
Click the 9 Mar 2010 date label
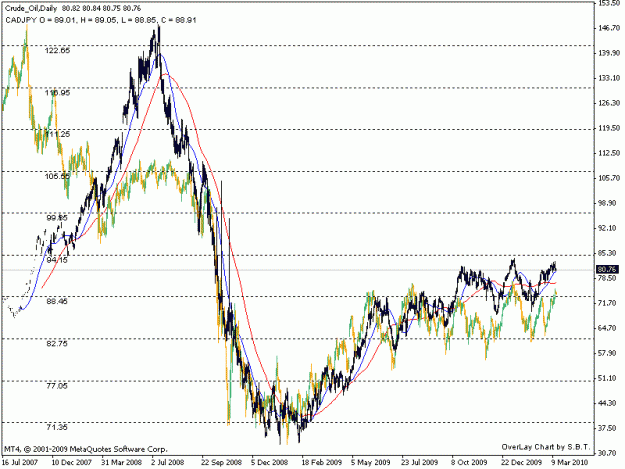point(570,462)
